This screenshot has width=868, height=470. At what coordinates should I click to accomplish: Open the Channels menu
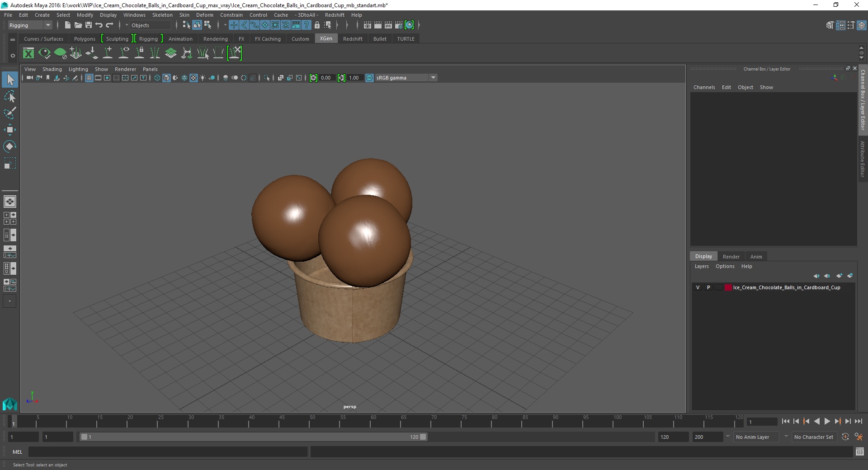tap(704, 87)
